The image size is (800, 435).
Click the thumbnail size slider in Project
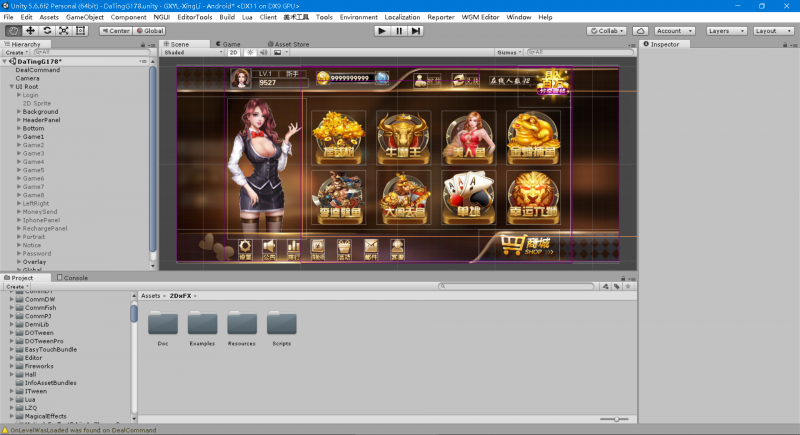point(616,419)
